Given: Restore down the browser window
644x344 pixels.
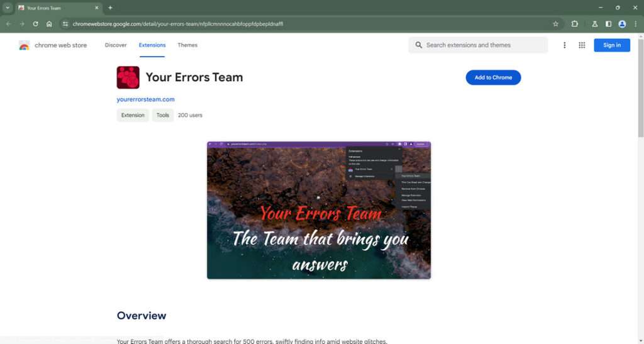Looking at the screenshot, I should click(618, 8).
